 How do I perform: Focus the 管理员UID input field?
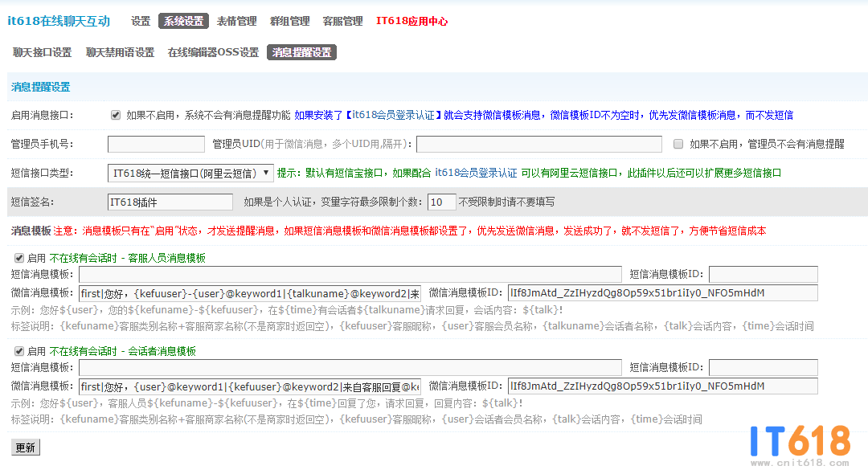click(539, 145)
